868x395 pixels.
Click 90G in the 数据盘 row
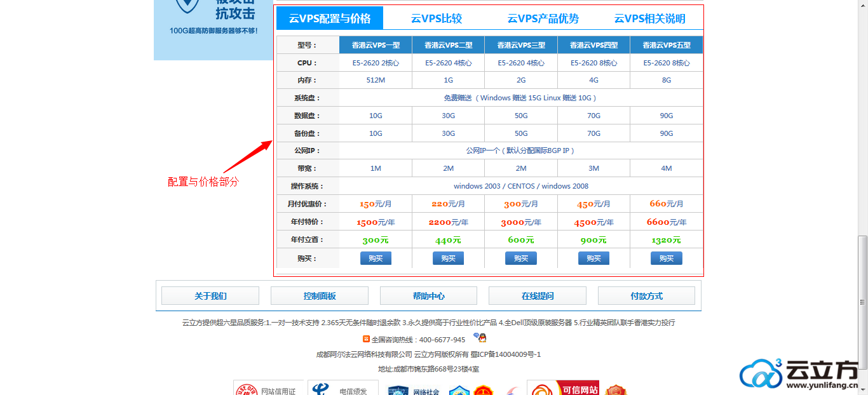coord(667,116)
